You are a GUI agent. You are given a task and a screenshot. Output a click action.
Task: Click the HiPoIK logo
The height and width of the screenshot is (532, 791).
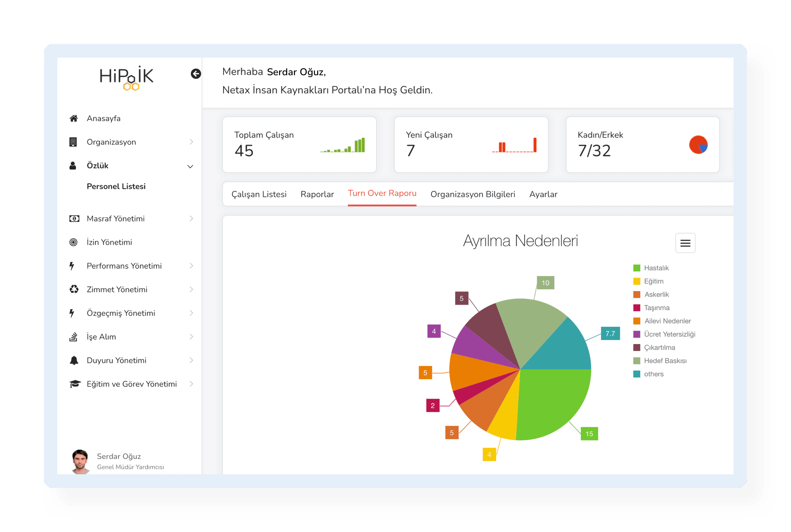click(127, 78)
